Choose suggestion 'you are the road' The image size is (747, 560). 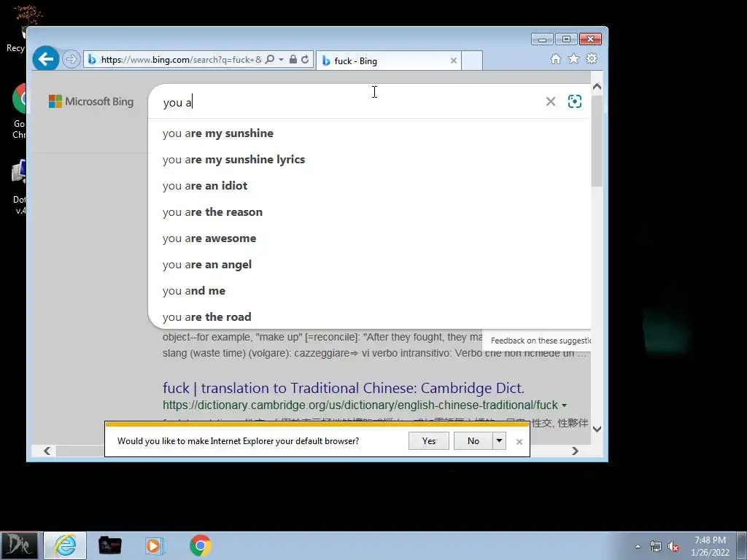click(x=370, y=316)
